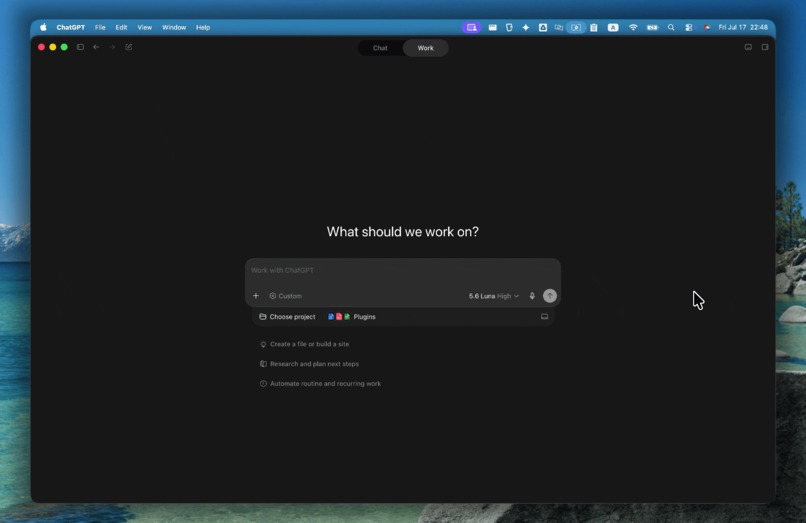Click the date and time Fri Jul 17

(x=743, y=27)
